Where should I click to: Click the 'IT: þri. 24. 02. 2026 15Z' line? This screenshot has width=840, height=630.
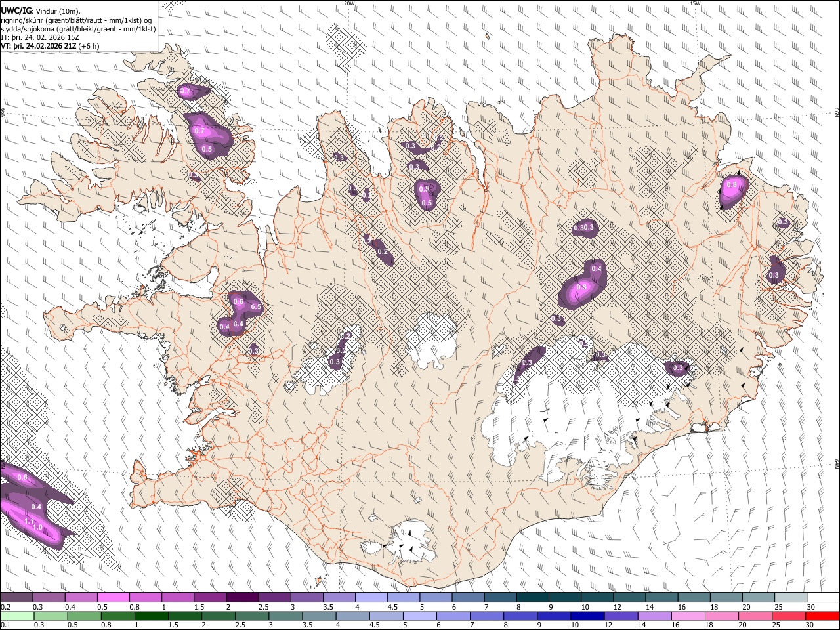pyautogui.click(x=41, y=37)
